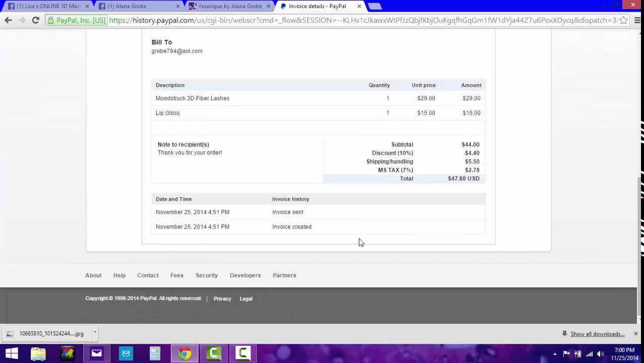Open the purple mail app on taskbar
This screenshot has height=363, width=644.
(97, 353)
